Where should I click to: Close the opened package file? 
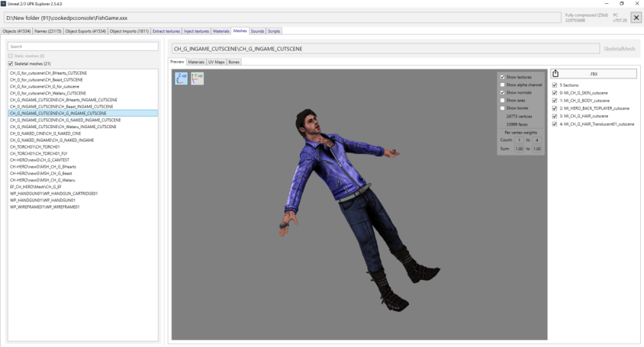(636, 17)
